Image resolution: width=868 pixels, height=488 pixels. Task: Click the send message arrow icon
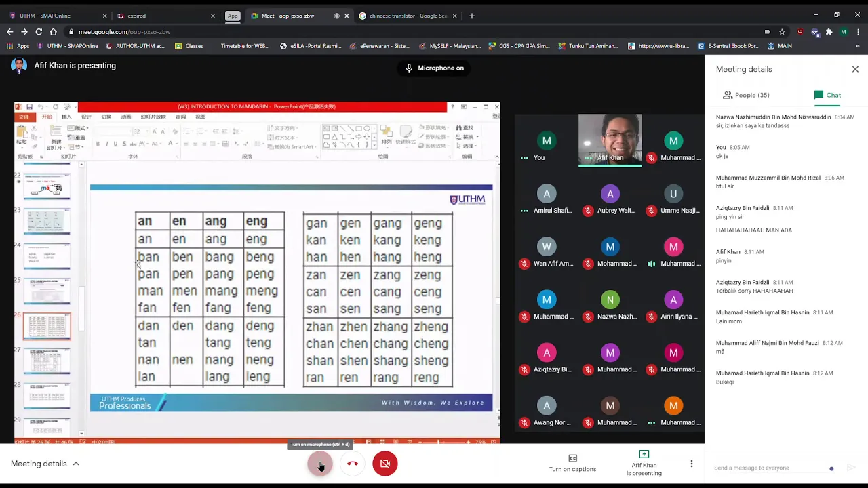tap(851, 468)
